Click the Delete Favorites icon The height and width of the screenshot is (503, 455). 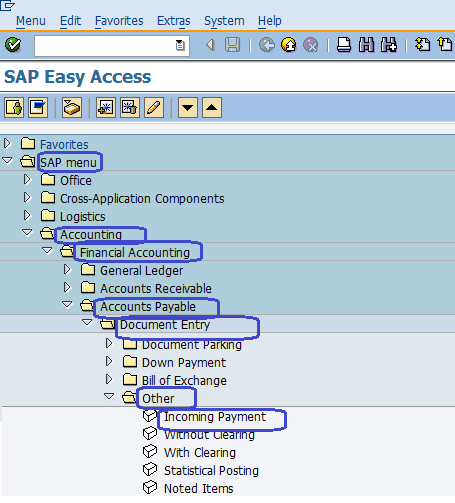pos(130,108)
